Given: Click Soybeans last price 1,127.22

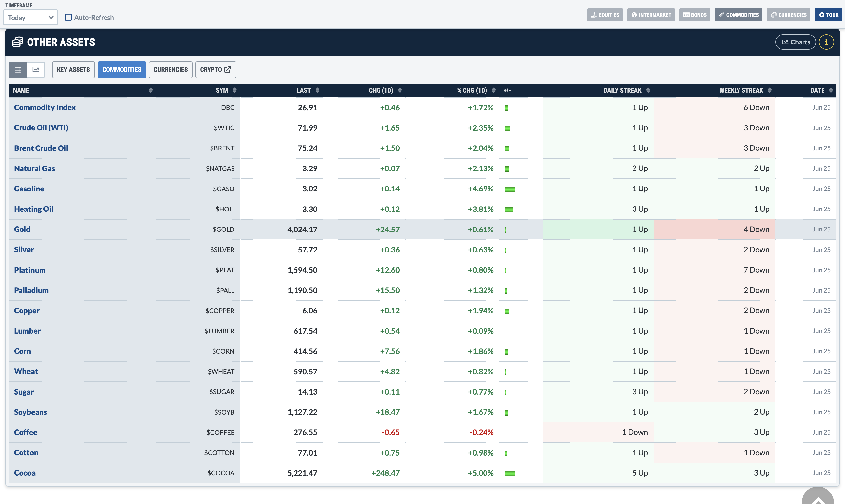Looking at the screenshot, I should click(x=302, y=412).
